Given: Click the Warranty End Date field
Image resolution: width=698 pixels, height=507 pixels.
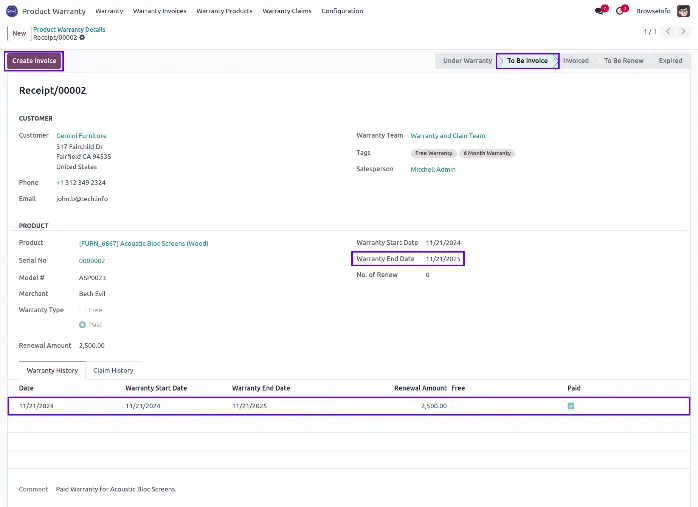Looking at the screenshot, I should tap(443, 258).
